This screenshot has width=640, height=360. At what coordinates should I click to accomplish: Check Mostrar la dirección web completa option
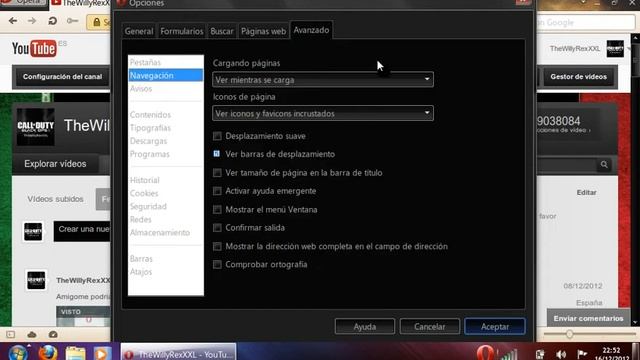pos(217,246)
